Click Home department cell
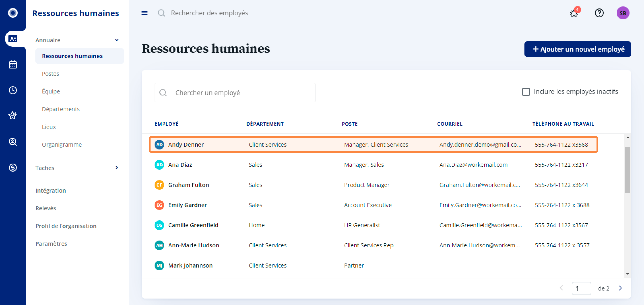 tap(257, 225)
